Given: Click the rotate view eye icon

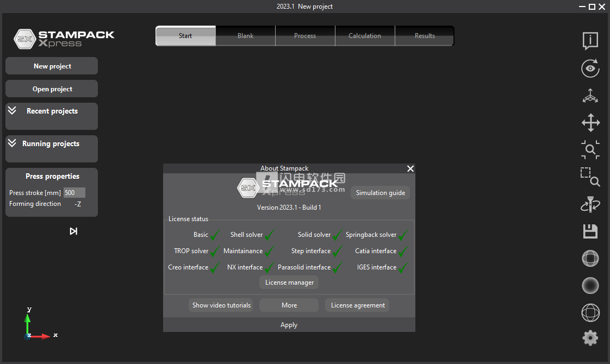Looking at the screenshot, I should tap(590, 68).
